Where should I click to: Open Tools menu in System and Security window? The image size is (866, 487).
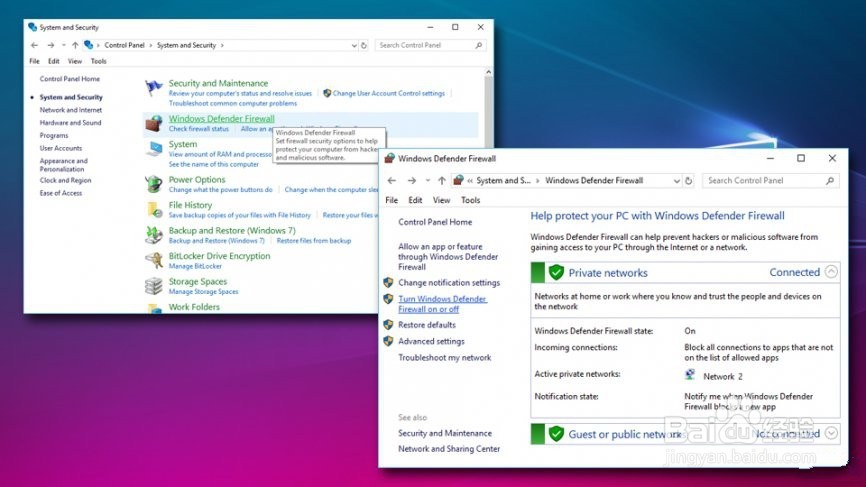tap(98, 61)
